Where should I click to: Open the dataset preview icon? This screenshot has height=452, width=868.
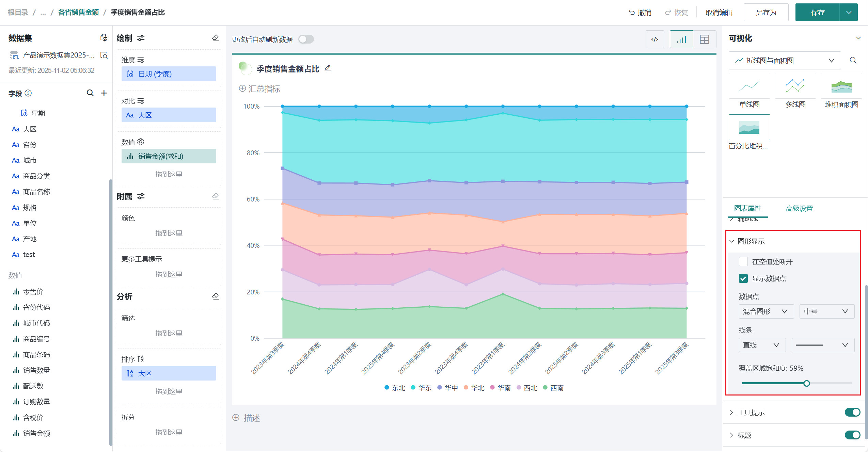104,55
